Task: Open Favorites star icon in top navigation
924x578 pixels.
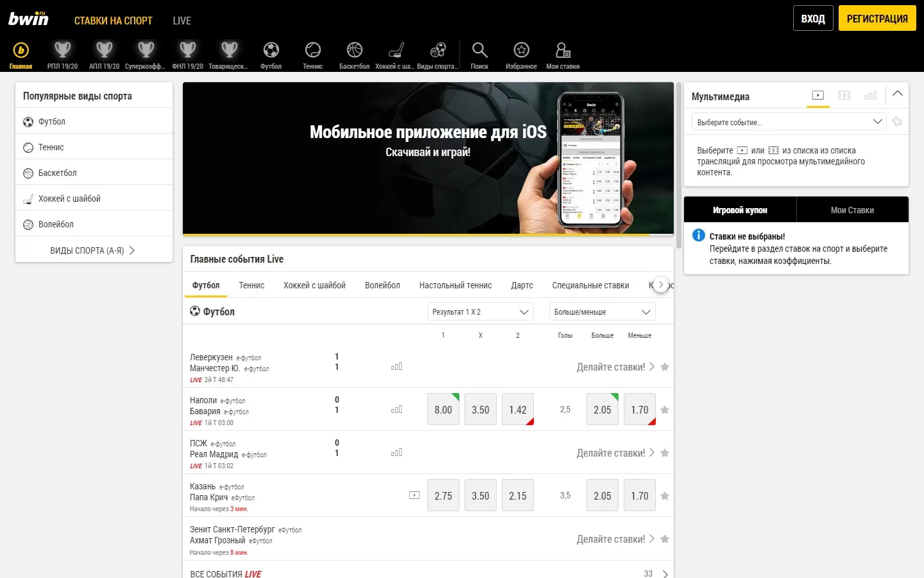Action: point(521,55)
